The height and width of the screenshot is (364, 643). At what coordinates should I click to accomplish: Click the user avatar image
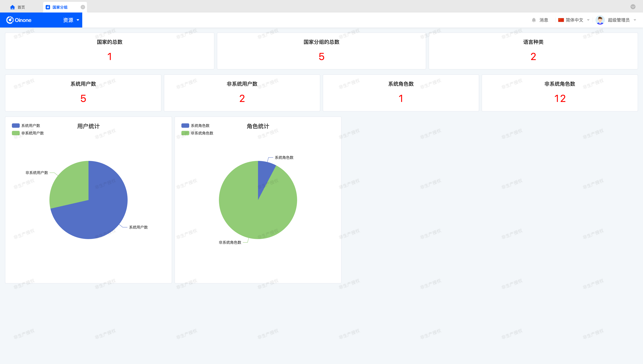pyautogui.click(x=600, y=20)
